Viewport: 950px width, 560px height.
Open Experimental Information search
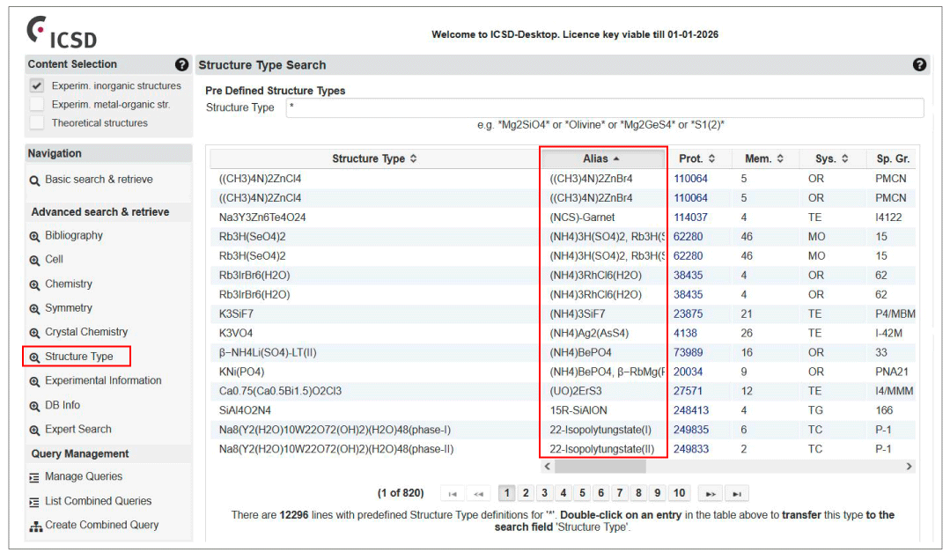tap(104, 380)
